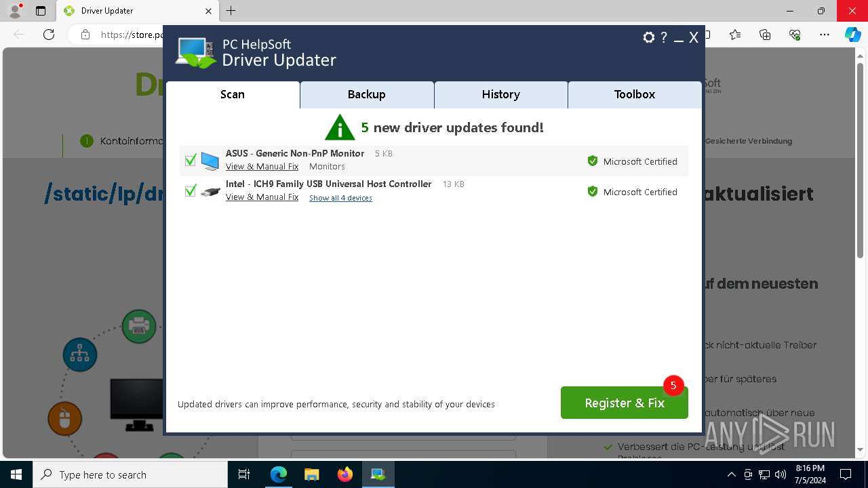Uncheck the Intel ICH9 USB Host Controller driver
This screenshot has height=488, width=868.
[x=191, y=191]
